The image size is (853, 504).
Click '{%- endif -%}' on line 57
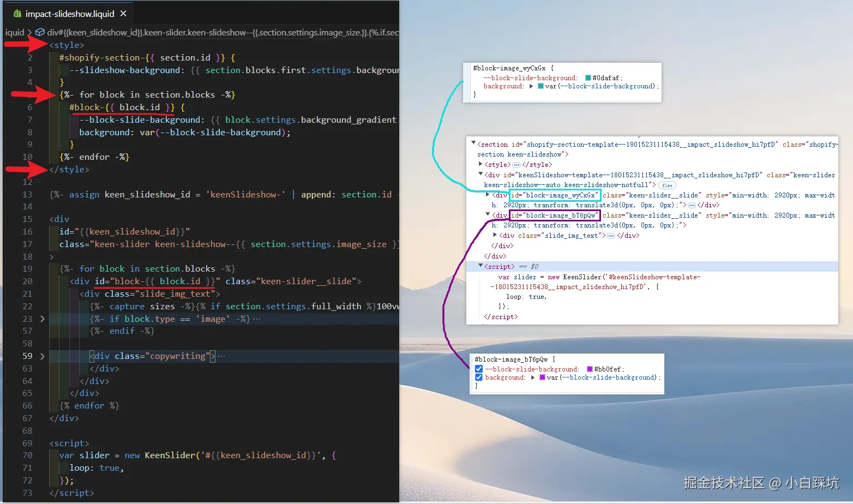[122, 331]
